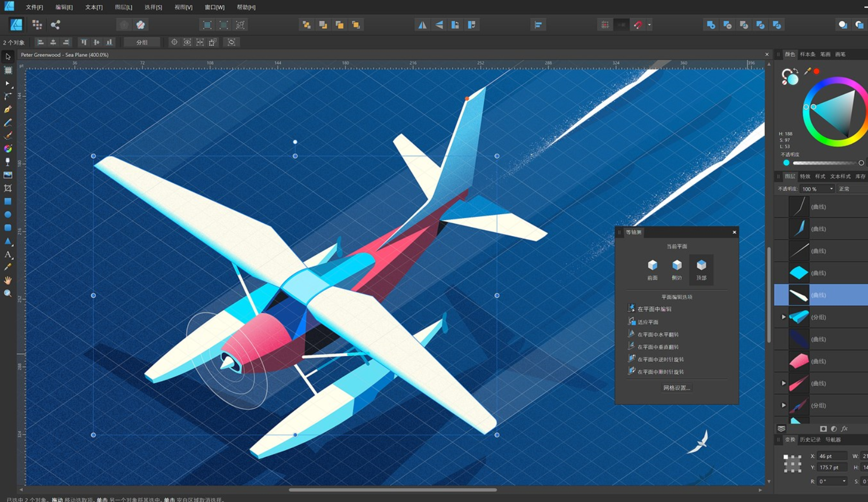Expand the first 分组 layer group
The image size is (868, 502).
point(783,317)
